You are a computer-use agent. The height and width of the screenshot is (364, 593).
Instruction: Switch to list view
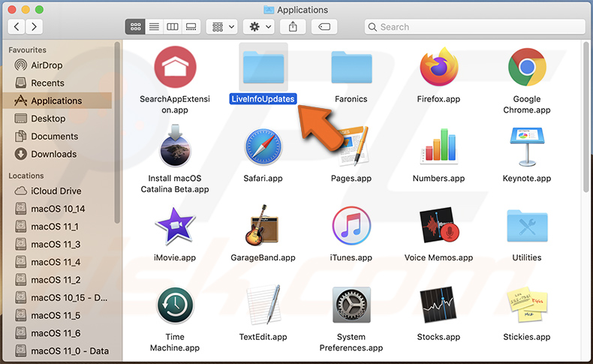[x=154, y=27]
